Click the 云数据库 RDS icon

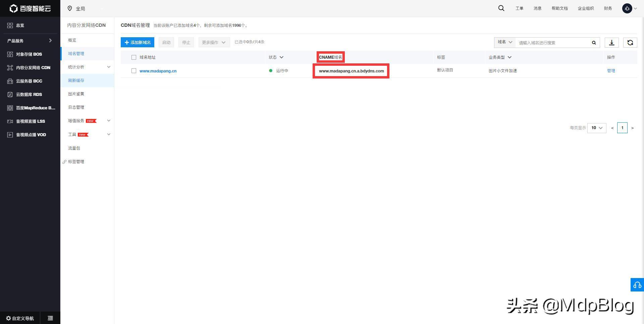tap(10, 95)
